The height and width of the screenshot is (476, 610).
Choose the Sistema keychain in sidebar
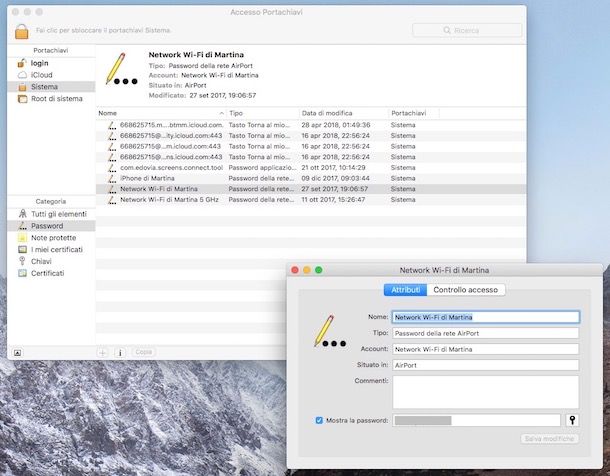(x=51, y=87)
